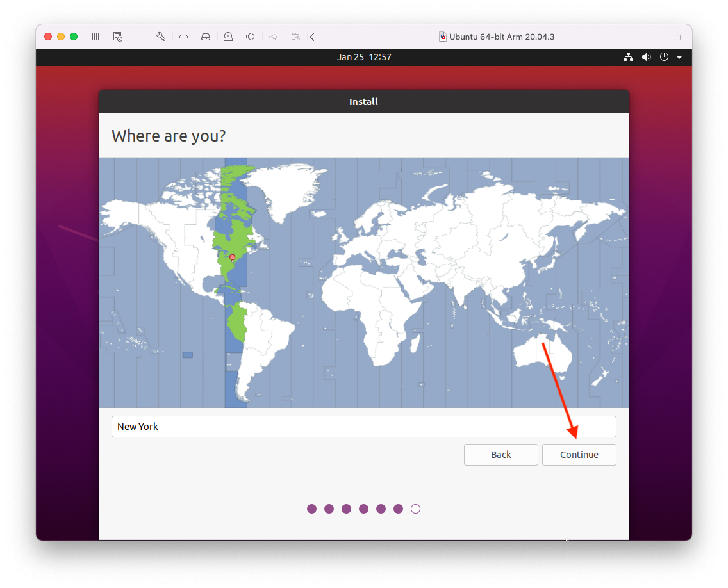Click Ubuntu wired network status icon
The height and width of the screenshot is (588, 728).
coord(628,57)
